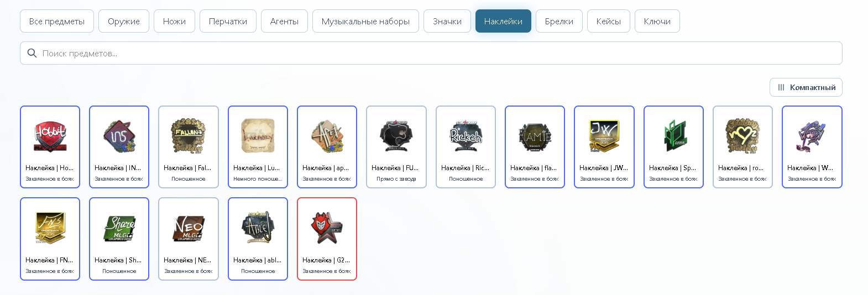This screenshot has width=868, height=295.
Task: Open the Rickeh sticker card
Action: (466, 147)
